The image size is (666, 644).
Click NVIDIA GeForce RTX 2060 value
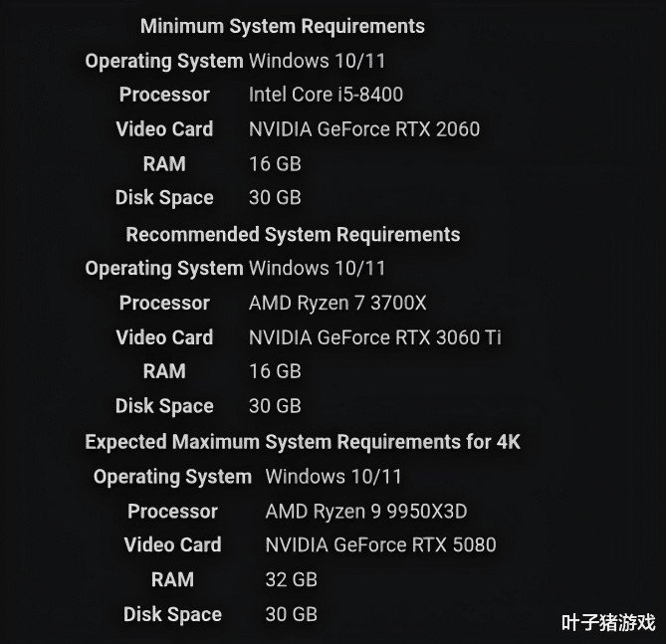(364, 129)
